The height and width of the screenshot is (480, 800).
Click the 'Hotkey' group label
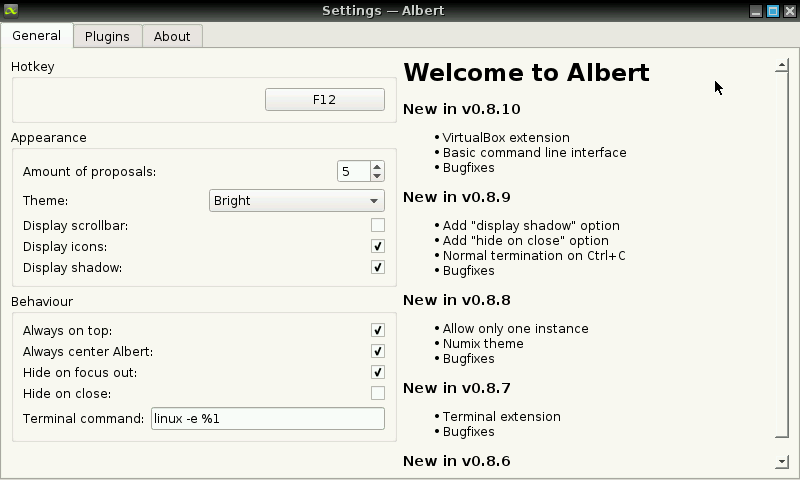(33, 67)
